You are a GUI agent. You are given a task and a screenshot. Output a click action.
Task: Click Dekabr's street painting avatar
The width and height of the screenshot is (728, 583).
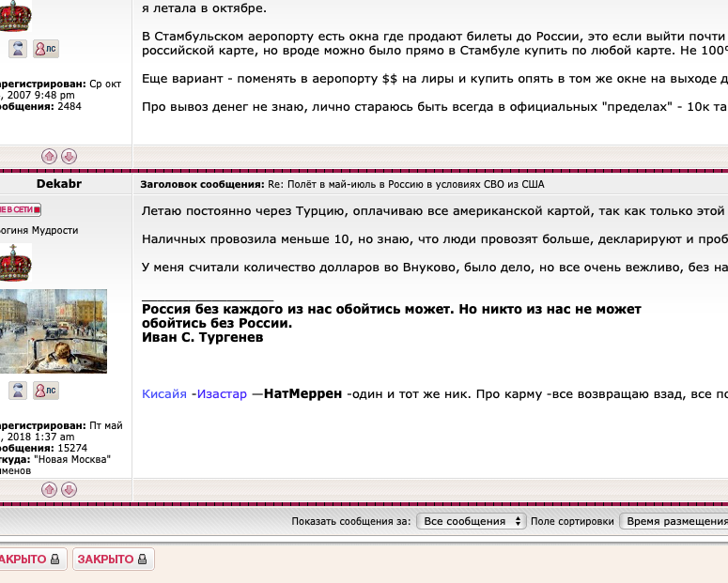click(53, 330)
